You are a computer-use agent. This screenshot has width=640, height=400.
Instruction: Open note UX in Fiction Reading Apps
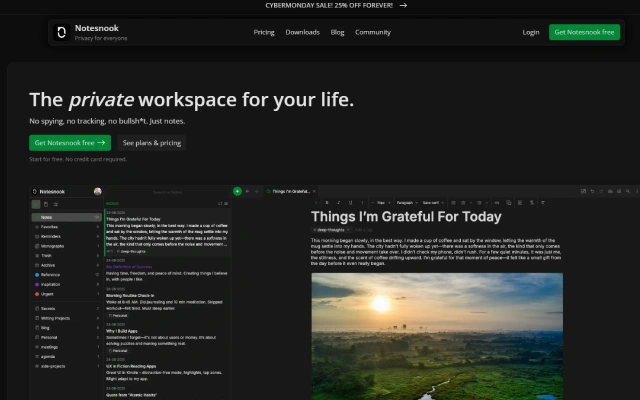(x=167, y=370)
